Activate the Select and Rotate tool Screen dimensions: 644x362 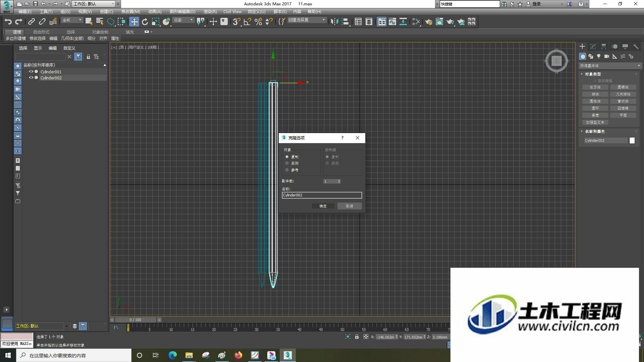point(145,22)
